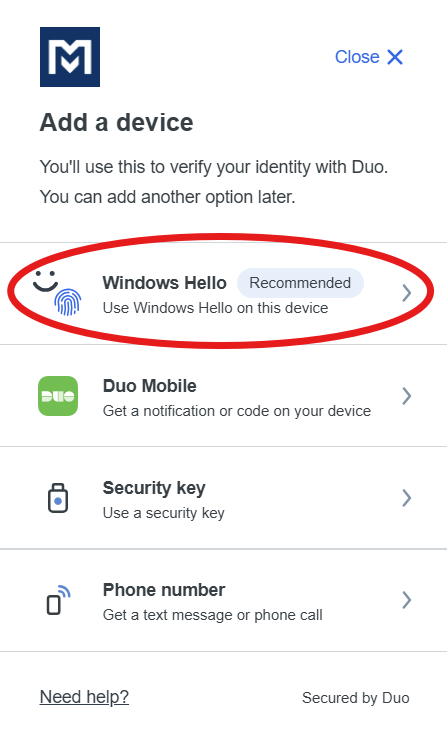This screenshot has height=739, width=447.
Task: Choose 'Use a security key' description
Action: 164,513
